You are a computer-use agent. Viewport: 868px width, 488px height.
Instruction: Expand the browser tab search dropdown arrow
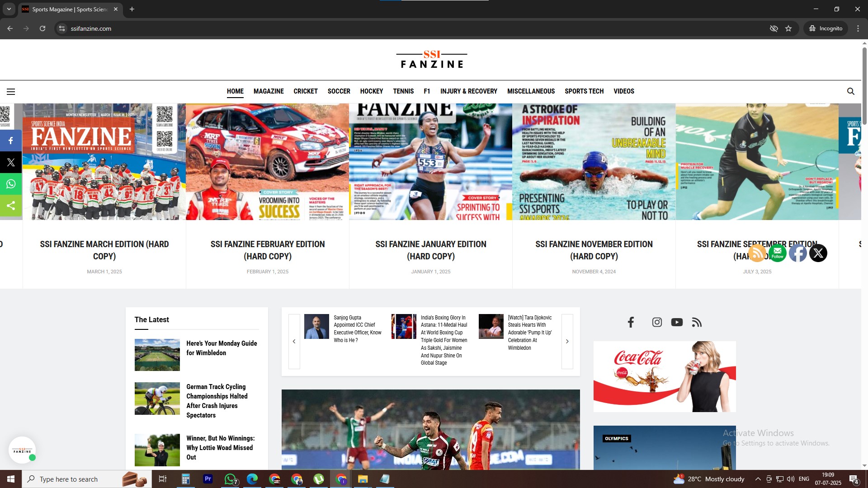coord(9,9)
